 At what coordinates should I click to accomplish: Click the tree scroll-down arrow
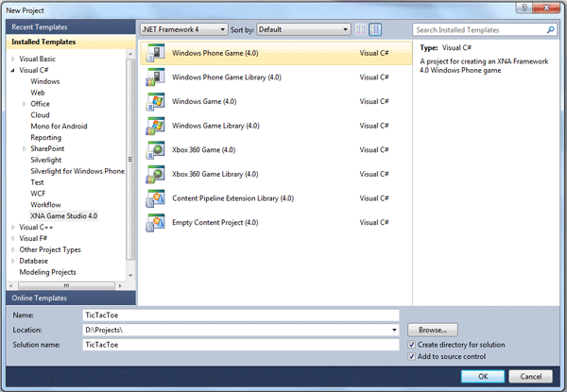tap(130, 275)
